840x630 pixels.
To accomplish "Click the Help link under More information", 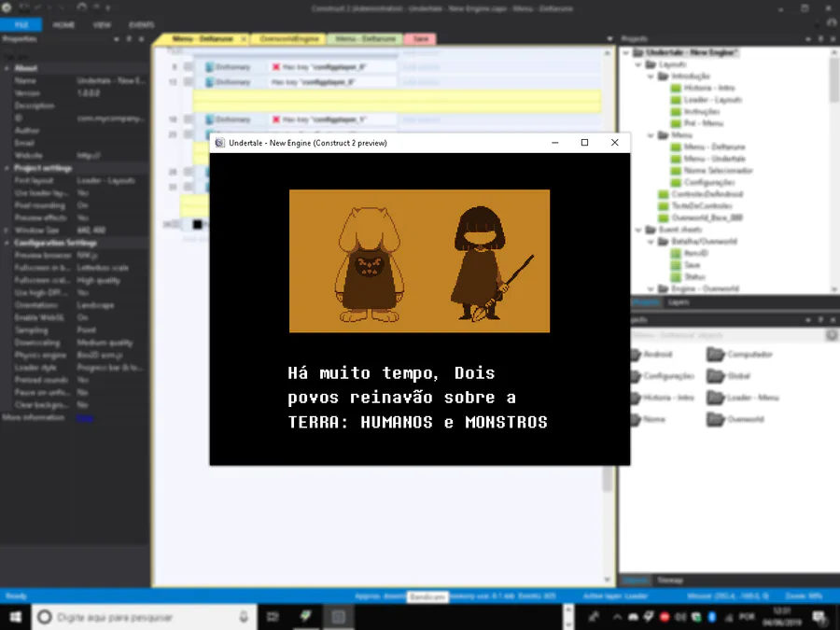I will coord(85,418).
